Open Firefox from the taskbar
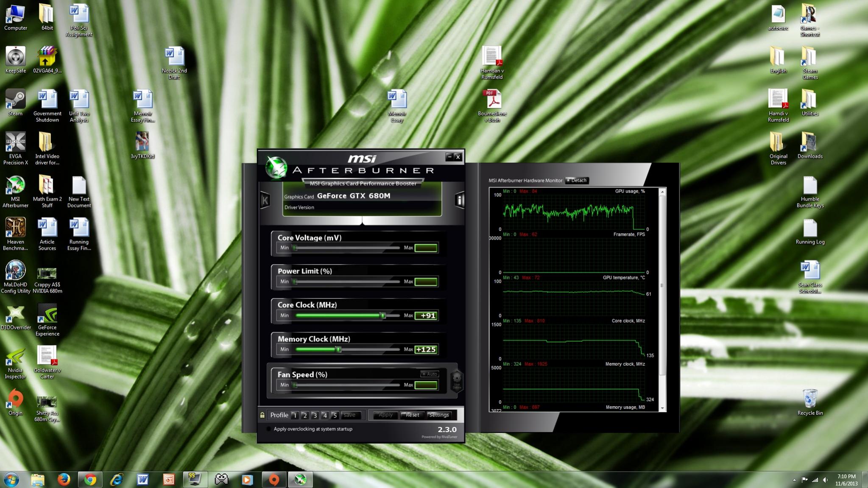 [x=64, y=480]
